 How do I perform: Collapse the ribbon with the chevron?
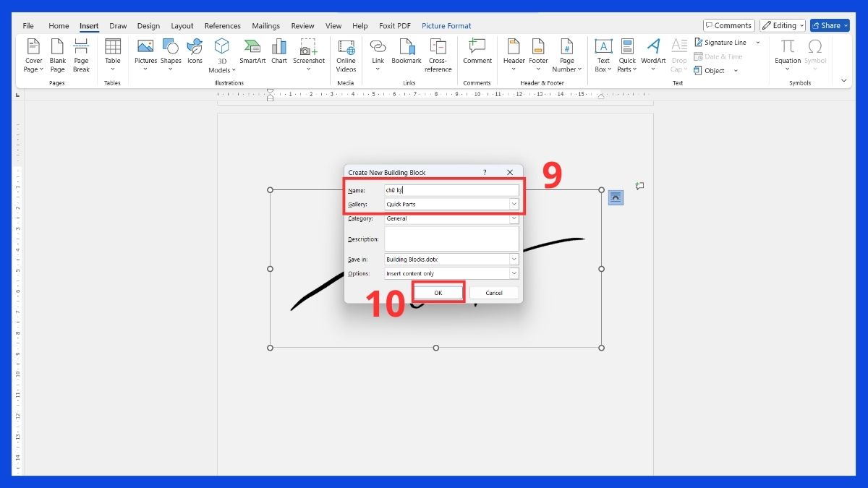point(843,80)
